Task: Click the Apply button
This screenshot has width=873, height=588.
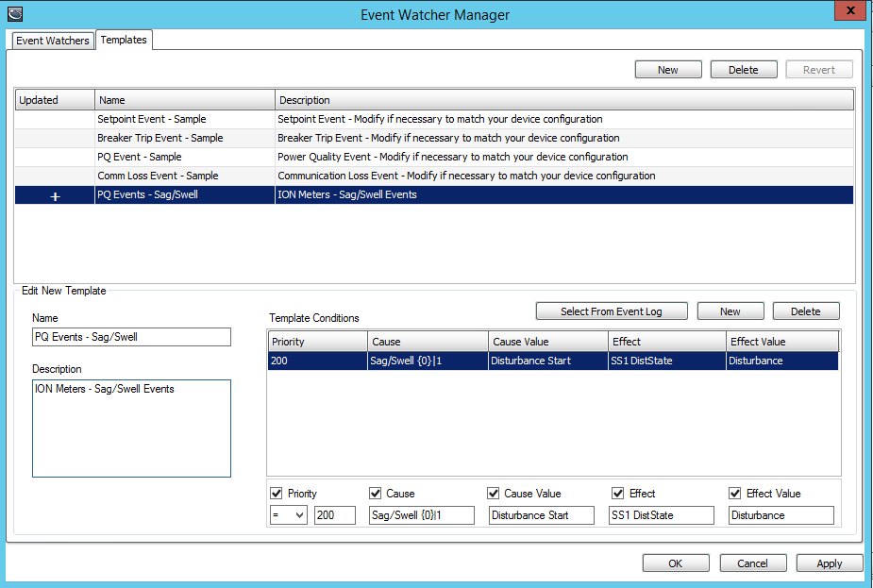Action: [829, 563]
